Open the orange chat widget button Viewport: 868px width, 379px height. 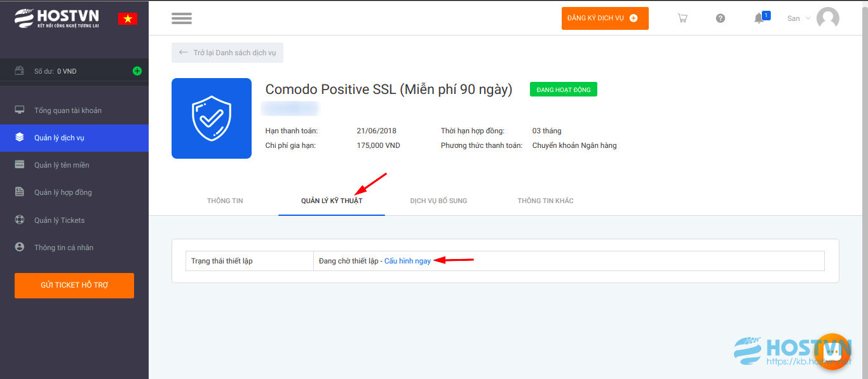coord(833,351)
